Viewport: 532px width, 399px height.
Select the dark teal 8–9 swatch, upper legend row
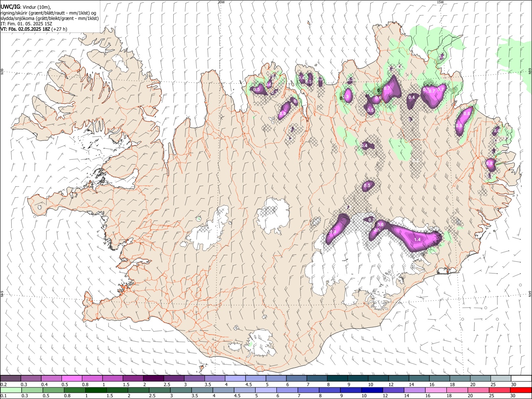click(337, 379)
